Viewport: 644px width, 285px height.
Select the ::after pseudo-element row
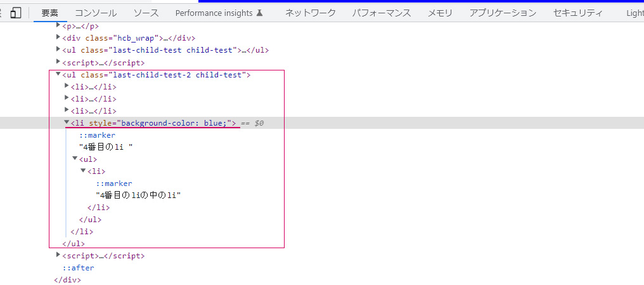[x=78, y=268]
